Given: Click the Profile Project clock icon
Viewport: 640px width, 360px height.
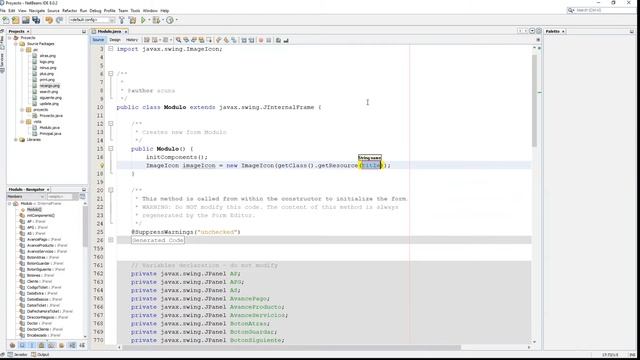Looking at the screenshot, I should 170,20.
